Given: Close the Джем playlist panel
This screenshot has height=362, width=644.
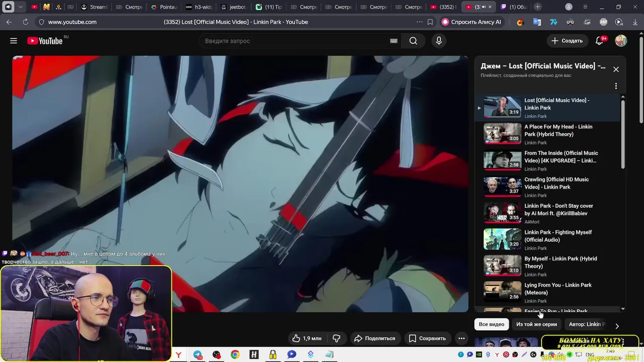Looking at the screenshot, I should point(616,69).
